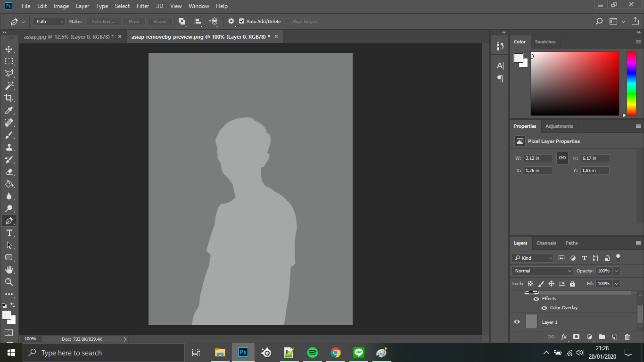Click the hue spectrum slider

click(x=631, y=83)
